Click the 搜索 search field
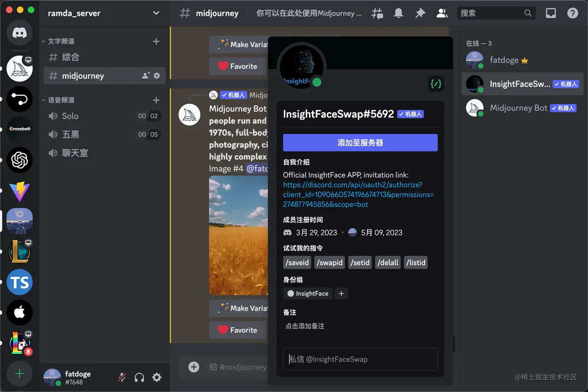The height and width of the screenshot is (392, 588). (496, 13)
